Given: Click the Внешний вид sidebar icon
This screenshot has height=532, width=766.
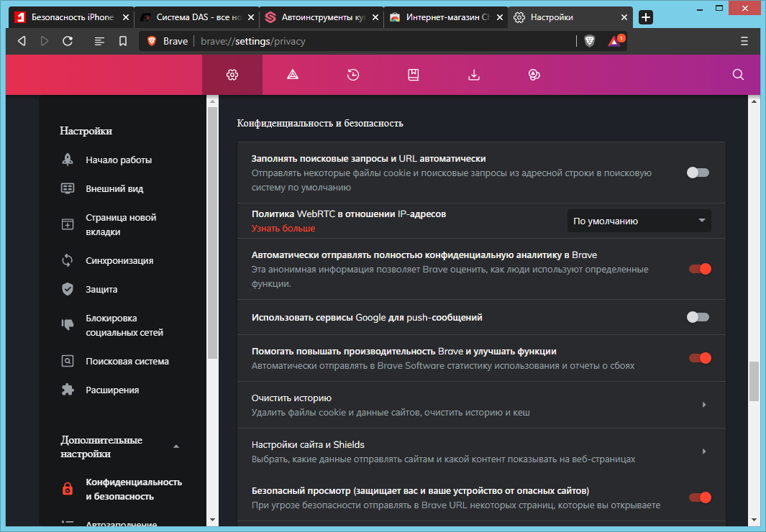Looking at the screenshot, I should (x=68, y=188).
